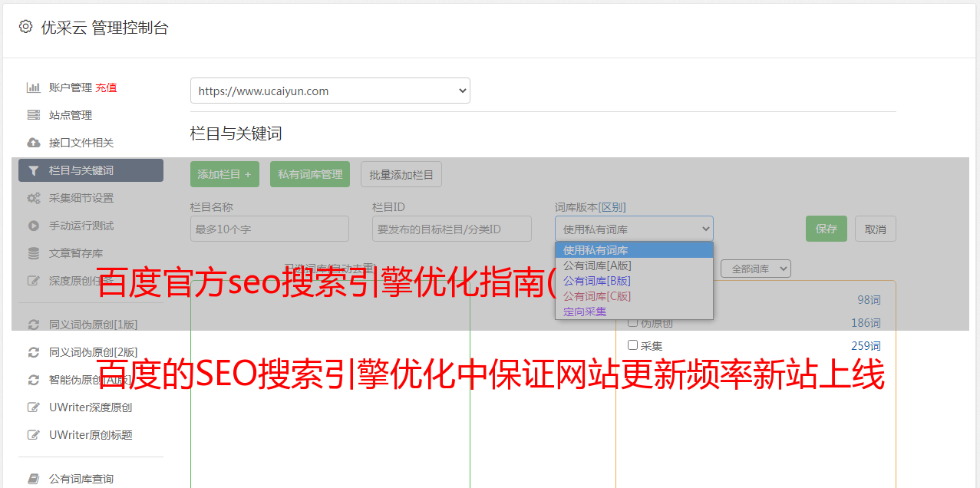Click the filter icon for 栏目与关键词

[x=33, y=170]
